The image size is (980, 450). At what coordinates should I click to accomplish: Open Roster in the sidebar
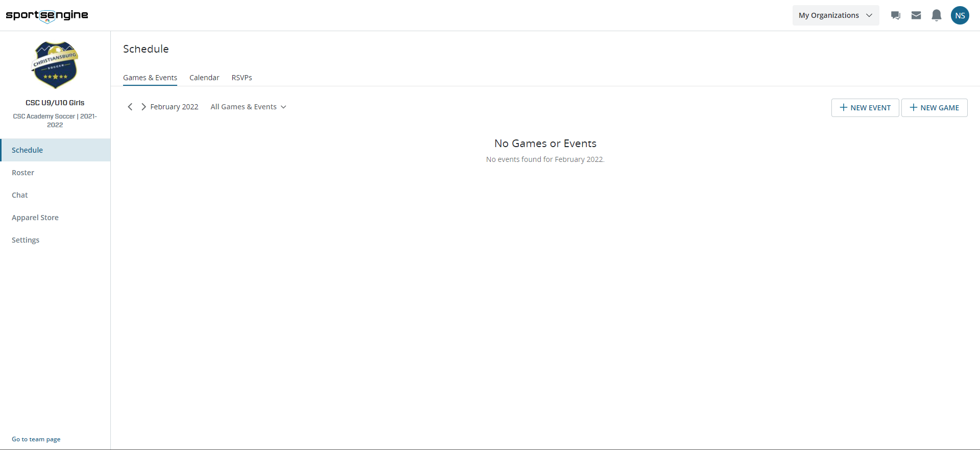pyautogui.click(x=23, y=173)
